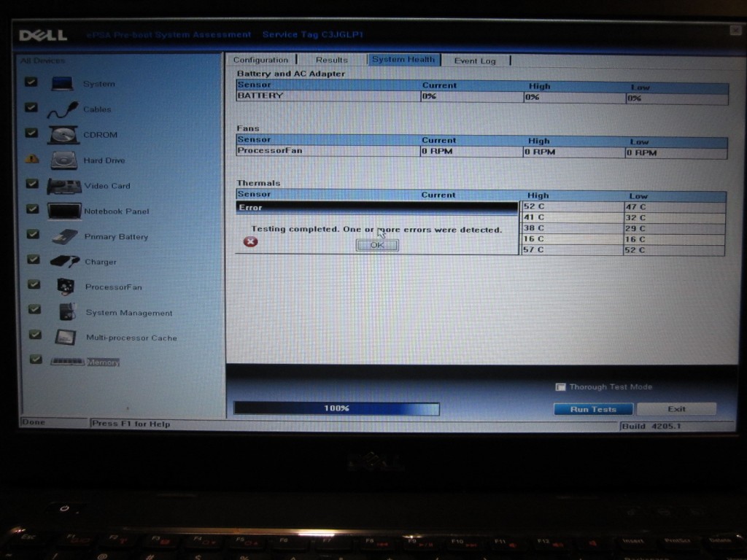
Task: Open the Event Log tab
Action: 475,61
